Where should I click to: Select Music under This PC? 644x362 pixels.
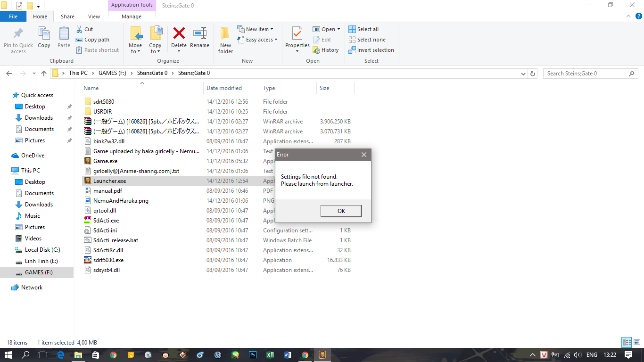[x=32, y=216]
